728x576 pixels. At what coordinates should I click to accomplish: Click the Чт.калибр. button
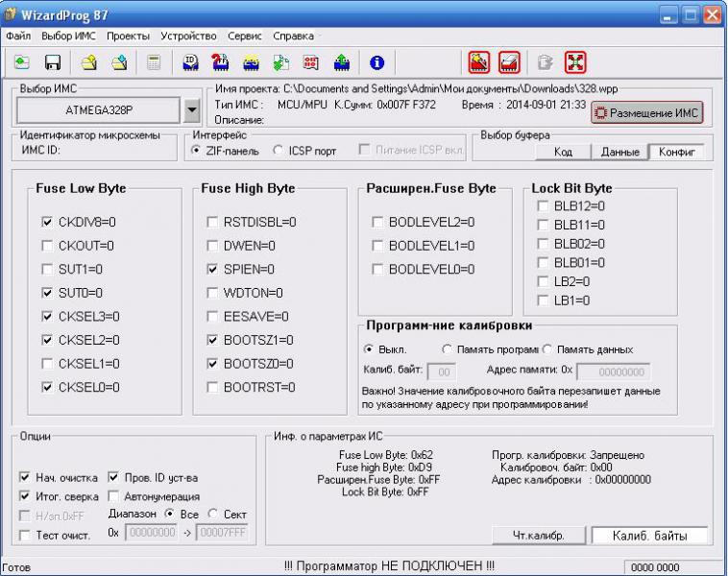(539, 536)
